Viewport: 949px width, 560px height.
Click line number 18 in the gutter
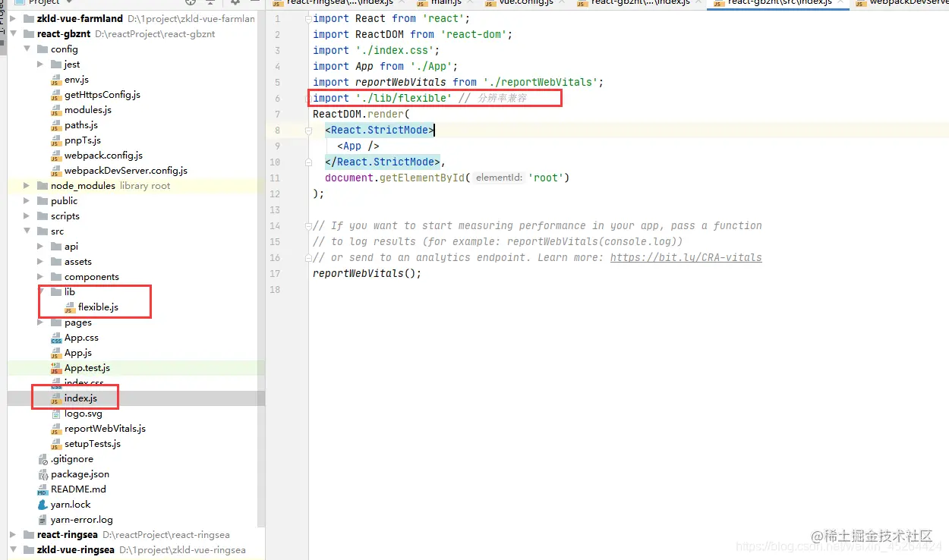click(x=275, y=289)
